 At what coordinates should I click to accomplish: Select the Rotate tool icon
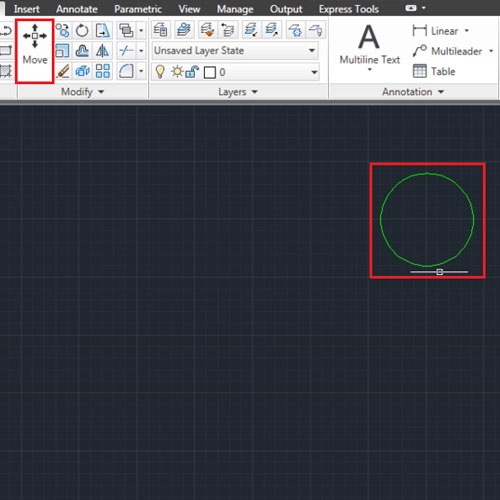pyautogui.click(x=82, y=31)
